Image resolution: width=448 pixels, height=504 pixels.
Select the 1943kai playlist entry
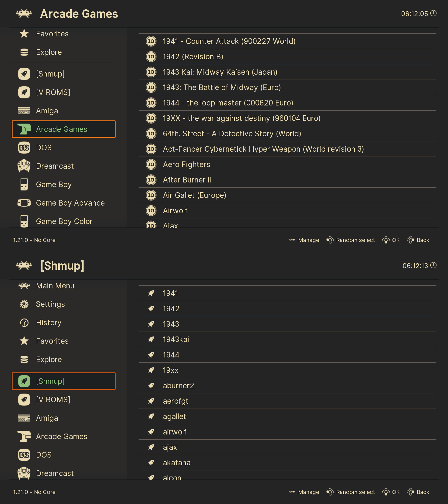(x=176, y=339)
